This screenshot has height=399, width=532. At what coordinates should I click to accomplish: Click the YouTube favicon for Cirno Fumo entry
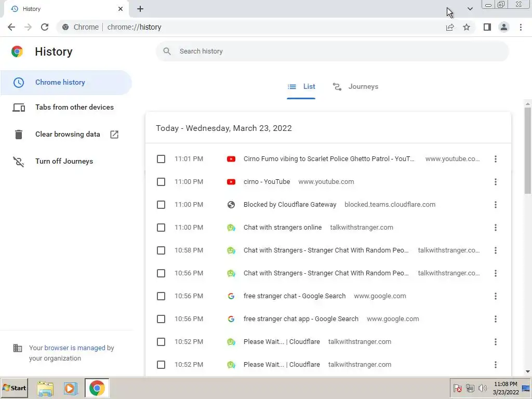231,159
